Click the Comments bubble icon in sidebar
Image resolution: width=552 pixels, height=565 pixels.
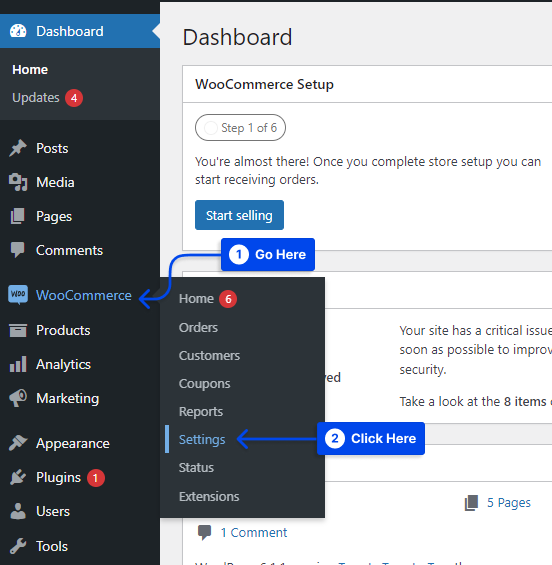pyautogui.click(x=18, y=250)
